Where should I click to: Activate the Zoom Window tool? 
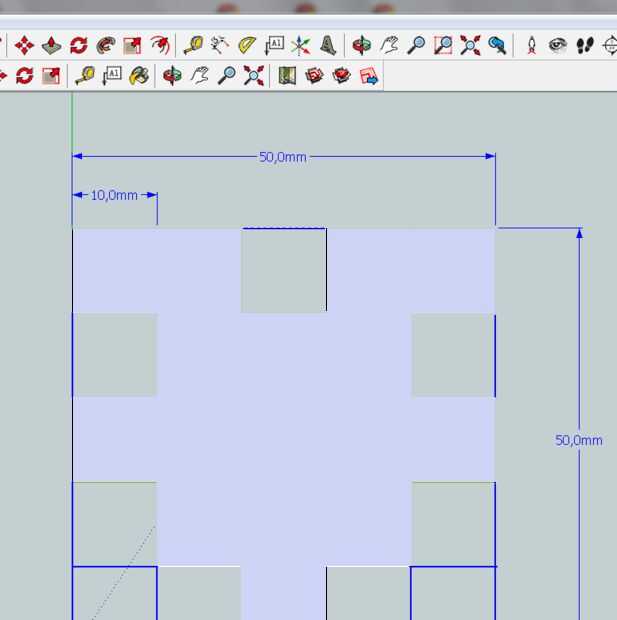pyautogui.click(x=443, y=45)
